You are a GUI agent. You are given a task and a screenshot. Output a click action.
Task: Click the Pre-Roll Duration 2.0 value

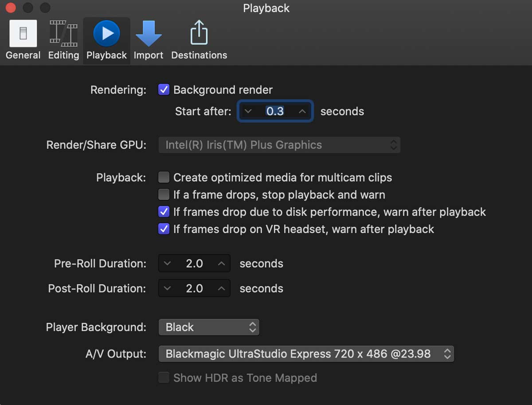tap(194, 264)
